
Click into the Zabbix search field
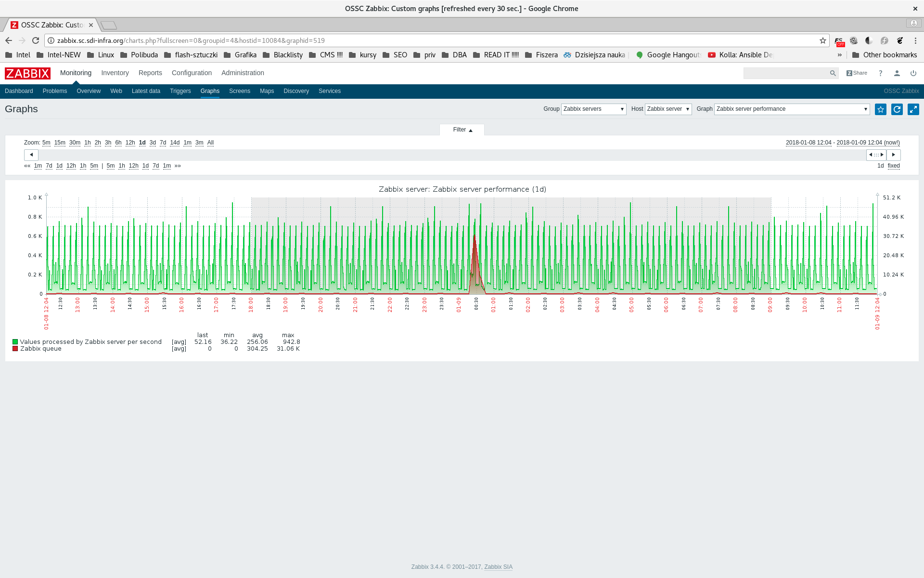(784, 73)
